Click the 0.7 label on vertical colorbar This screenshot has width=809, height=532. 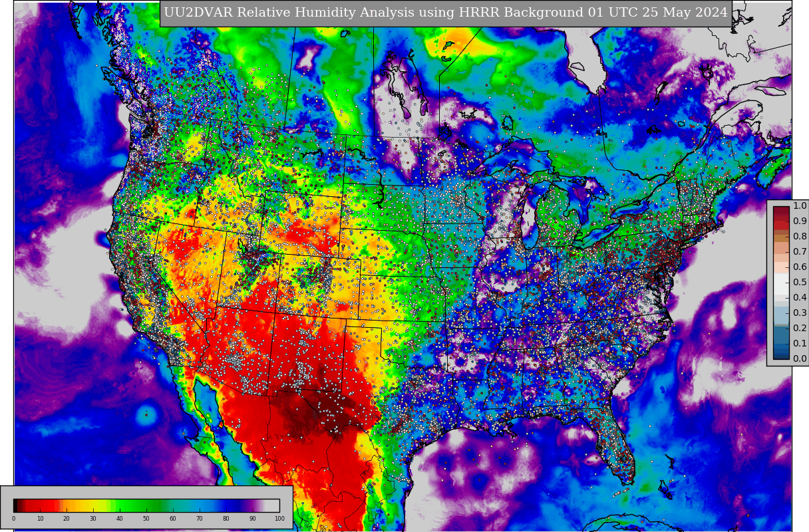[800, 252]
